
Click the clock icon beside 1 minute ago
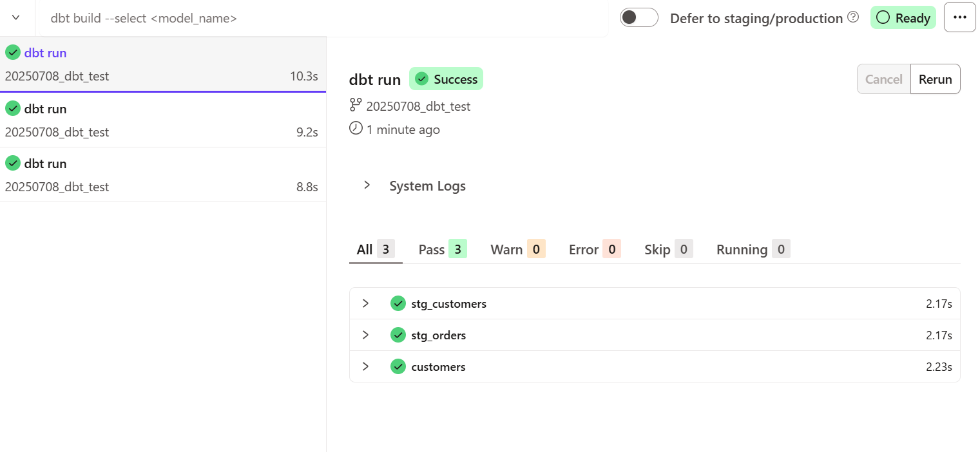point(356,128)
